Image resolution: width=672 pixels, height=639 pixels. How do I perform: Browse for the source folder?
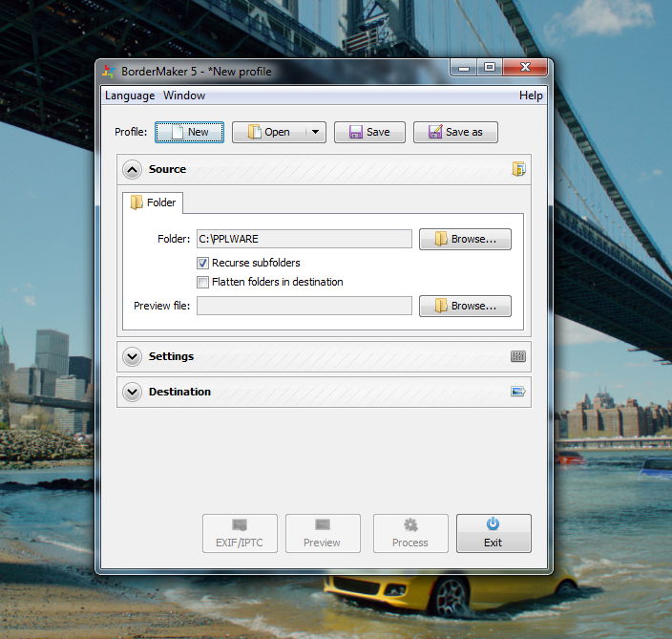(465, 239)
